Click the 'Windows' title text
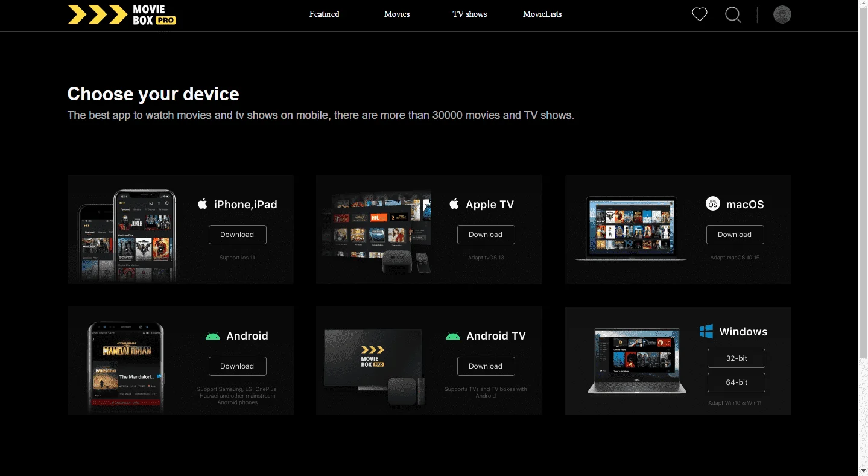Screen dimensions: 868x476 tap(743, 332)
